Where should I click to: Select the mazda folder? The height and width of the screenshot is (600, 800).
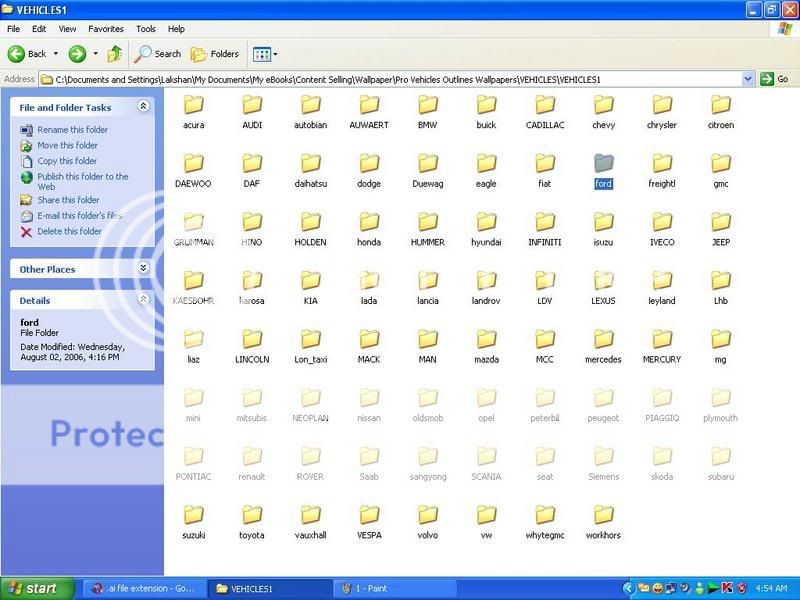pyautogui.click(x=486, y=347)
